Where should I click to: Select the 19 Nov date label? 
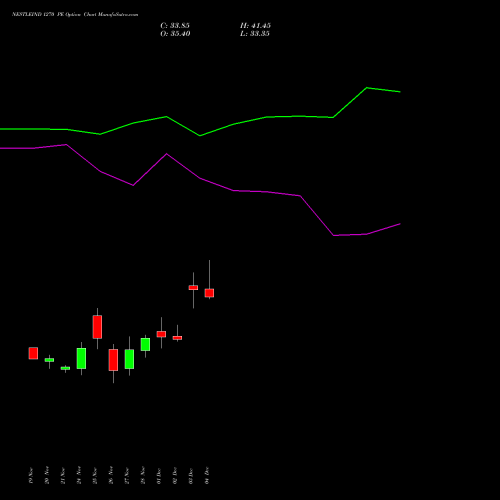[x=31, y=476]
